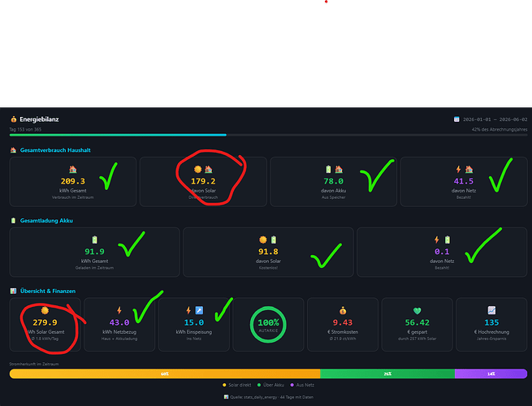Click the 91.9 kWh Gesamt value
This screenshot has height=406, width=532.
click(x=95, y=252)
